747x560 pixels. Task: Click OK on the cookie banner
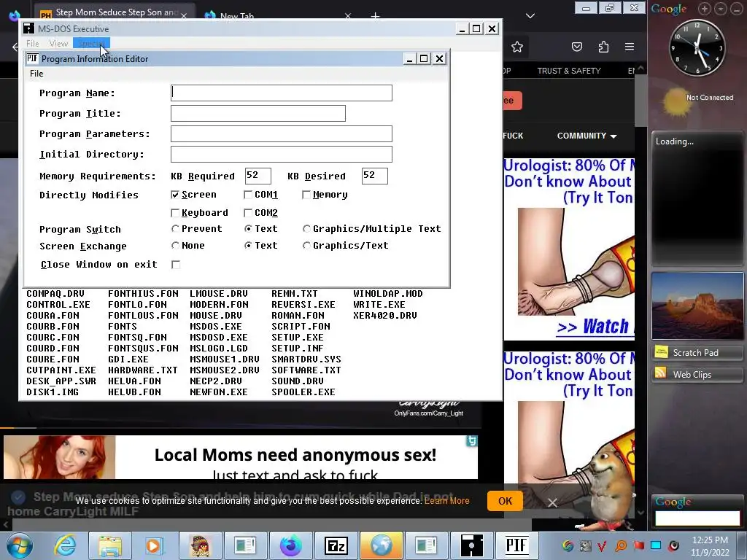[505, 501]
